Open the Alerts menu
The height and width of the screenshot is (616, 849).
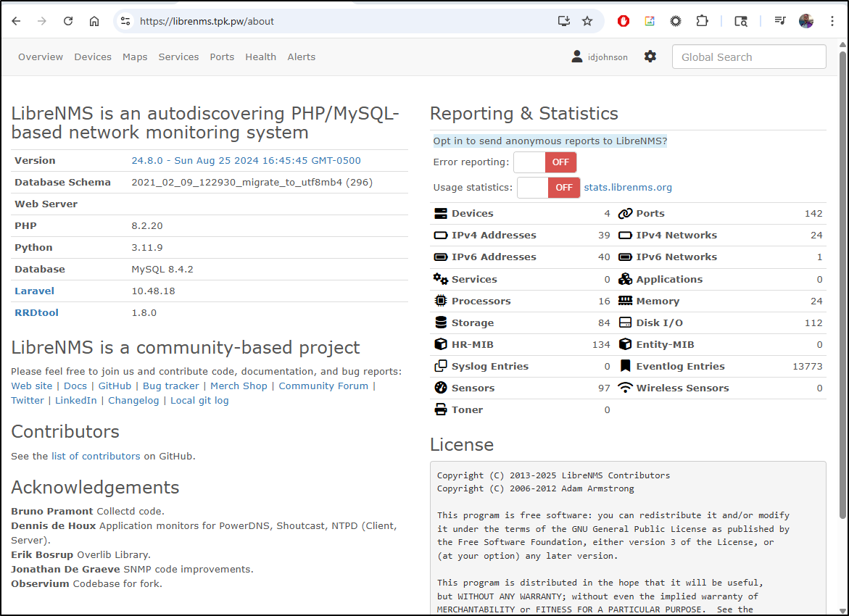(301, 57)
